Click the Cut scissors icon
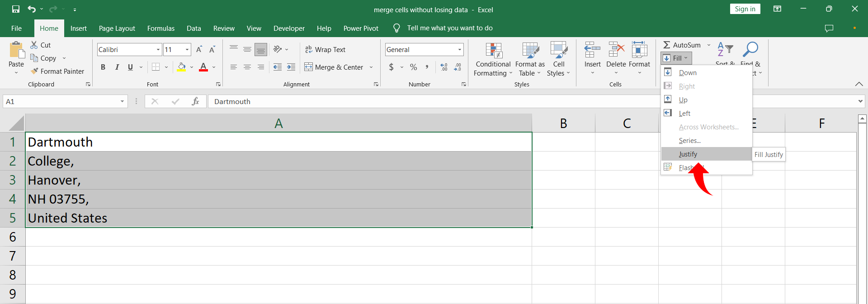Image resolution: width=868 pixels, height=304 pixels. click(34, 45)
